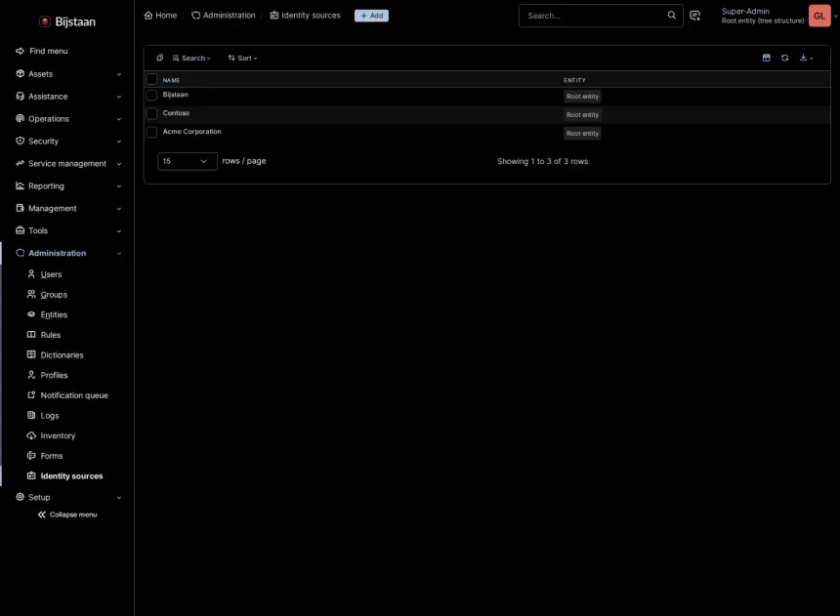Open the Contoso identity source
Screen dimensions: 840x616
pyautogui.click(x=176, y=113)
